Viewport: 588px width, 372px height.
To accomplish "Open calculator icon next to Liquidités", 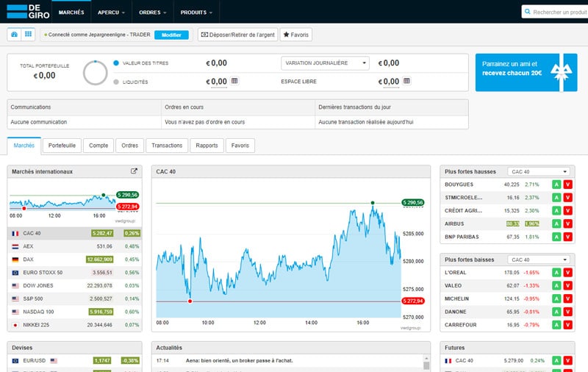I will pos(234,81).
